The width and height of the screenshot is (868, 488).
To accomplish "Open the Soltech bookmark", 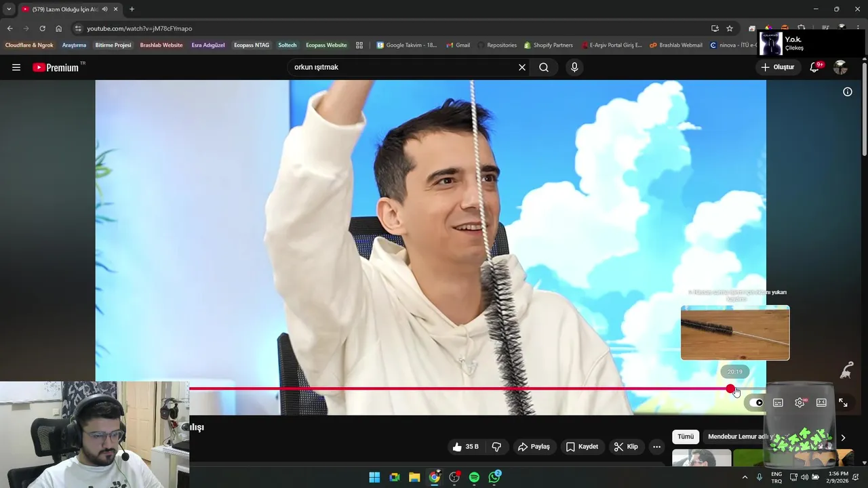I will (288, 45).
